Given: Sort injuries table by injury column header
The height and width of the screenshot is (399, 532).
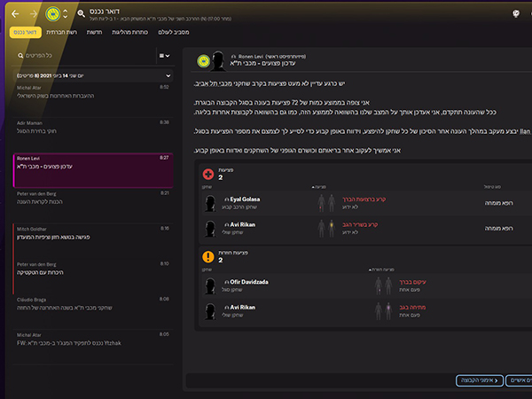Looking at the screenshot, I should (319, 187).
